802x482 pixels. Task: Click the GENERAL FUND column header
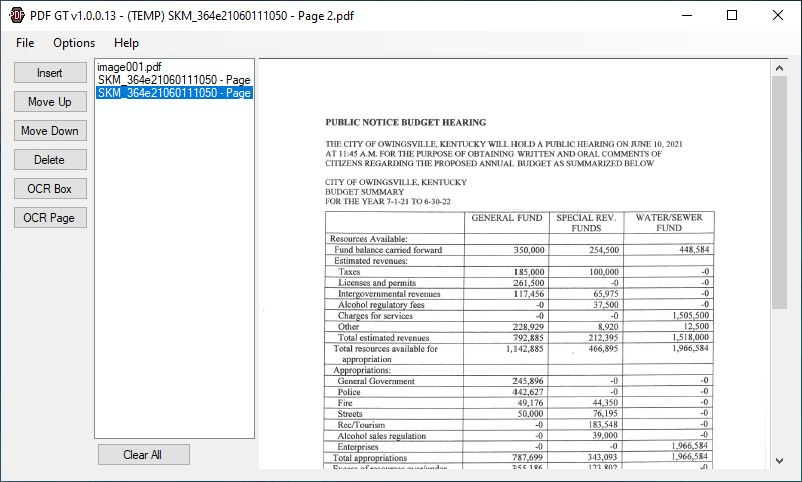(506, 218)
